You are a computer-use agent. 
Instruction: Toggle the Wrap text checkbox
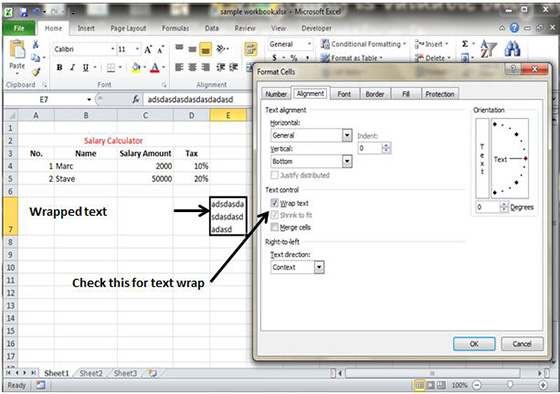(x=274, y=203)
